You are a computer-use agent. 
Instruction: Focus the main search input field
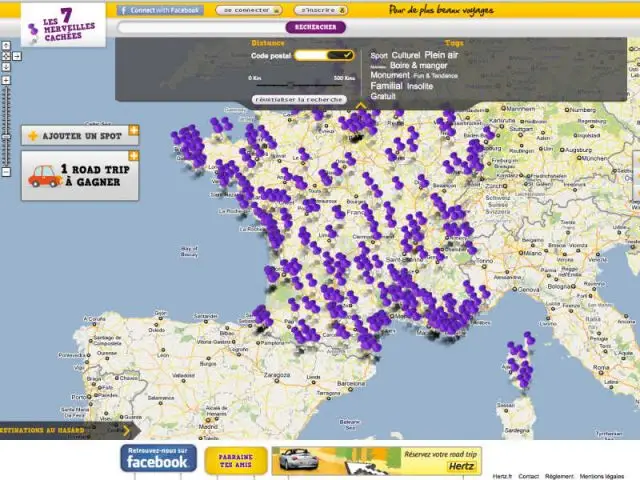coord(202,27)
